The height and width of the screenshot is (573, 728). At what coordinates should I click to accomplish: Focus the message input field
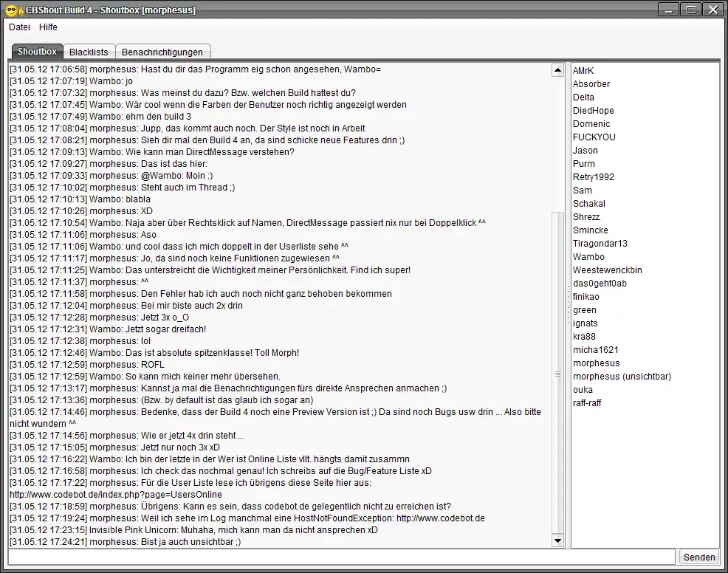[342, 557]
